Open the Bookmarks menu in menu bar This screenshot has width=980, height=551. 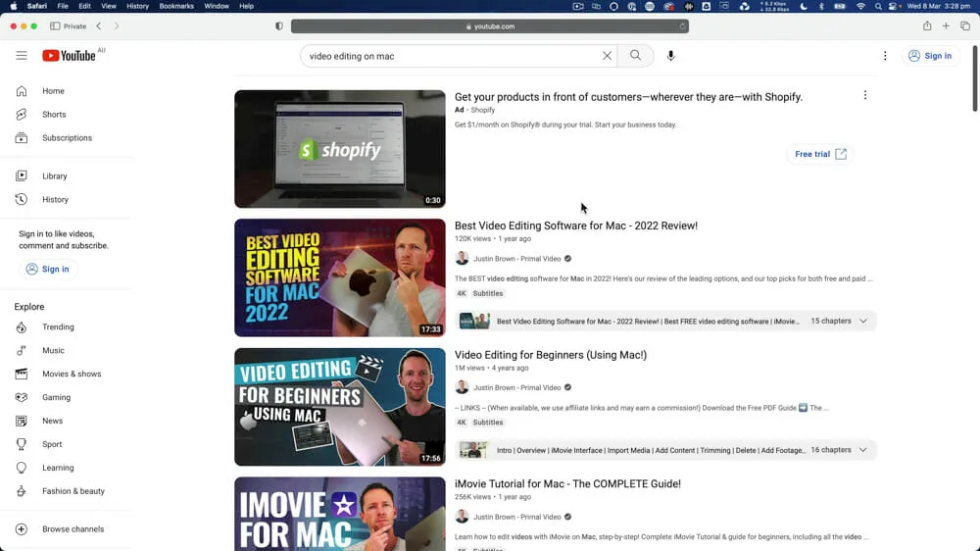coord(176,6)
